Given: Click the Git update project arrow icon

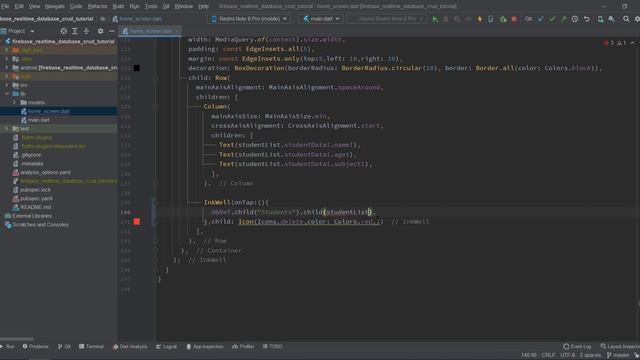Looking at the screenshot, I should tap(541, 19).
